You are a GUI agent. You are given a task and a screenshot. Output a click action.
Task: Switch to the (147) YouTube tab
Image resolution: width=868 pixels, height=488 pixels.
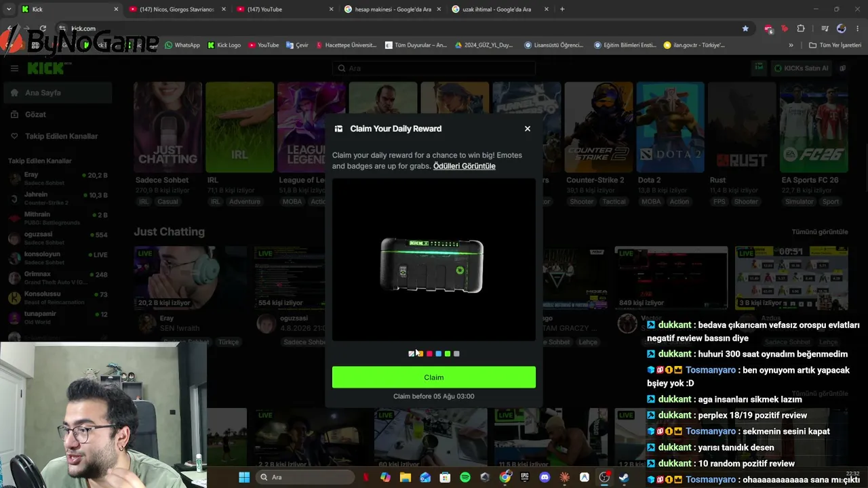pyautogui.click(x=285, y=9)
